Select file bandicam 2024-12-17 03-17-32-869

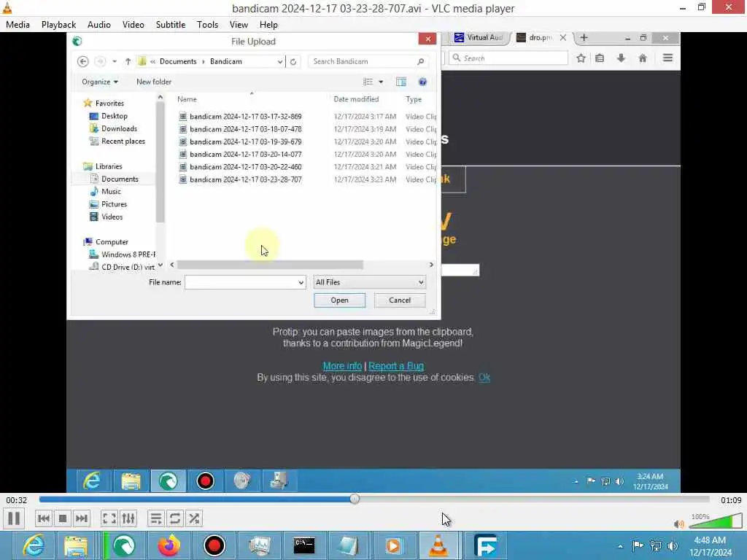tap(245, 116)
